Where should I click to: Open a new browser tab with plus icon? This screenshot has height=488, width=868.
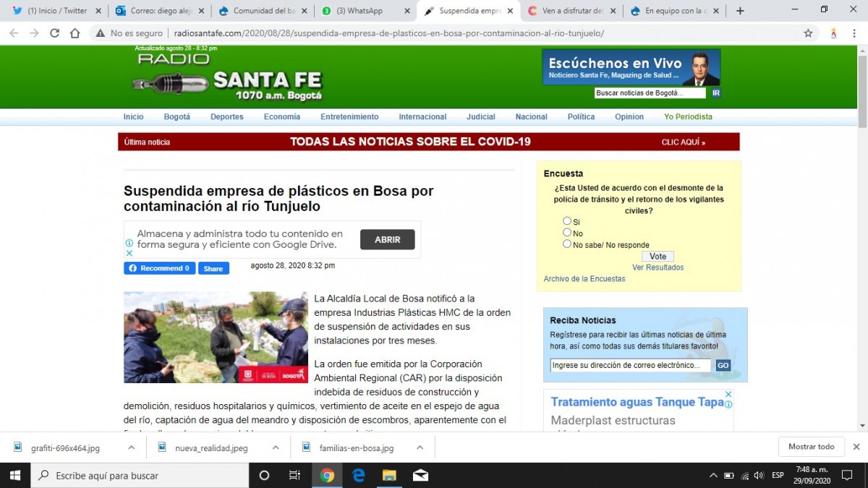740,11
